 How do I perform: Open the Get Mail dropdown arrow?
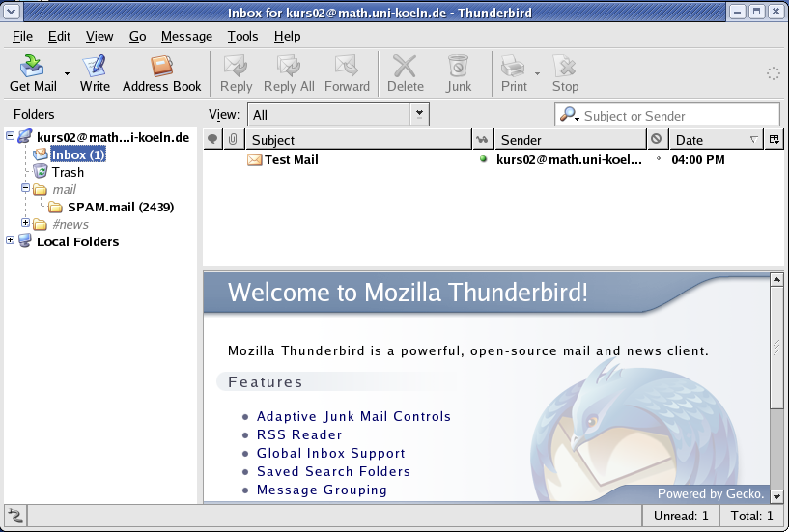[x=67, y=74]
